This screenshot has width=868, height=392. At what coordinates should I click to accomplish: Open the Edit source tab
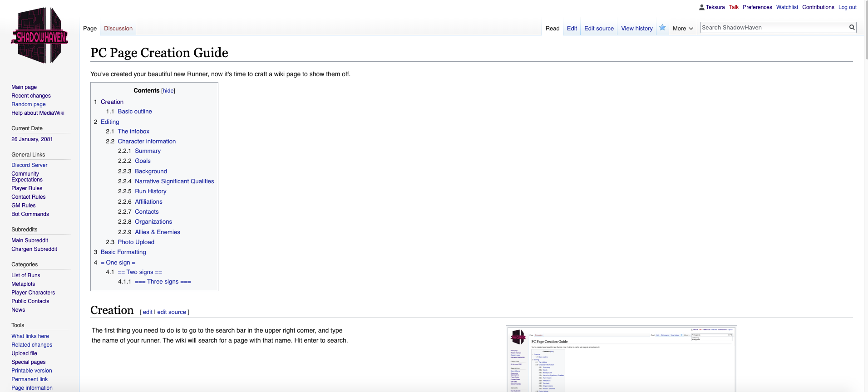[x=598, y=29]
